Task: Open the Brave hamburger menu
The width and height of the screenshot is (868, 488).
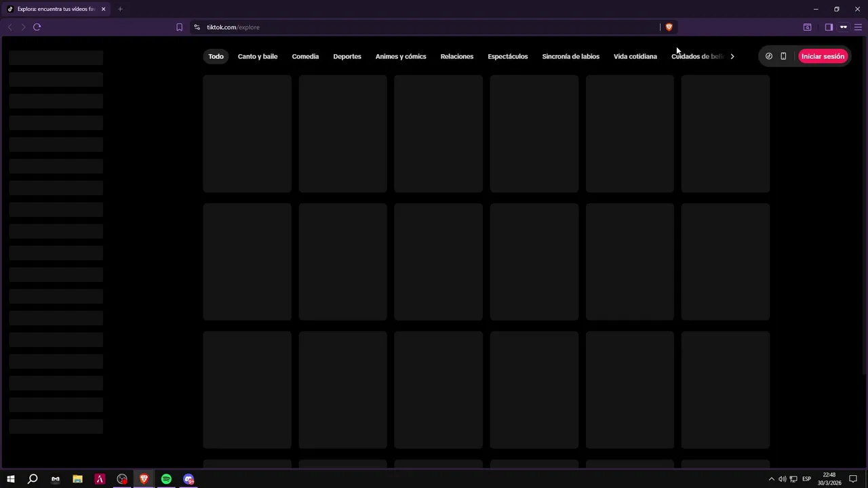Action: (858, 27)
